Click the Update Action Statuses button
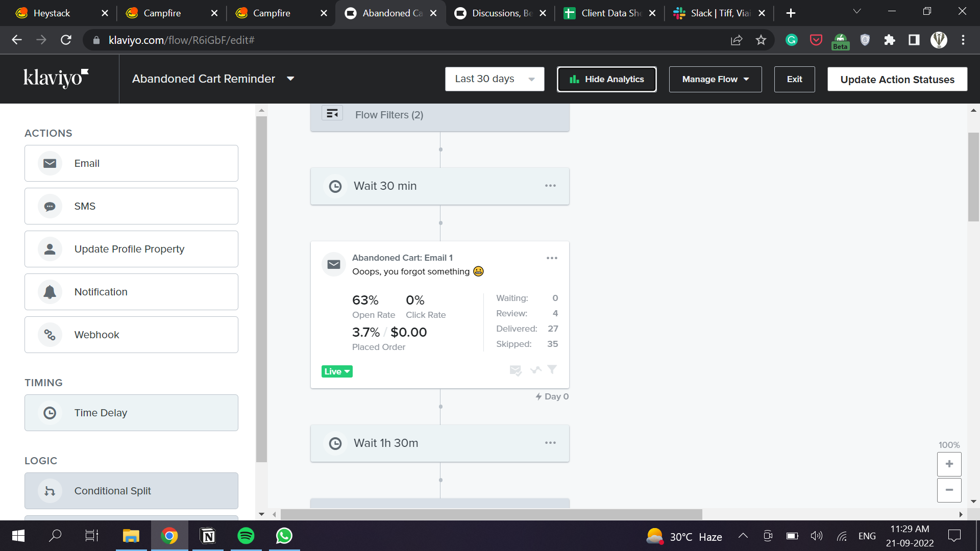The width and height of the screenshot is (980, 551). [897, 79]
